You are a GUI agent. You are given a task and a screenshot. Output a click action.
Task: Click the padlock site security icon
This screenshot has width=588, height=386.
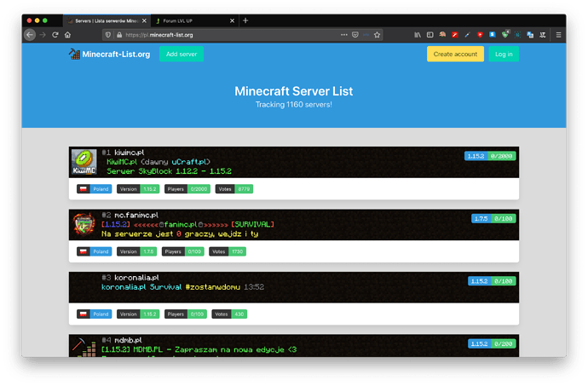click(119, 35)
